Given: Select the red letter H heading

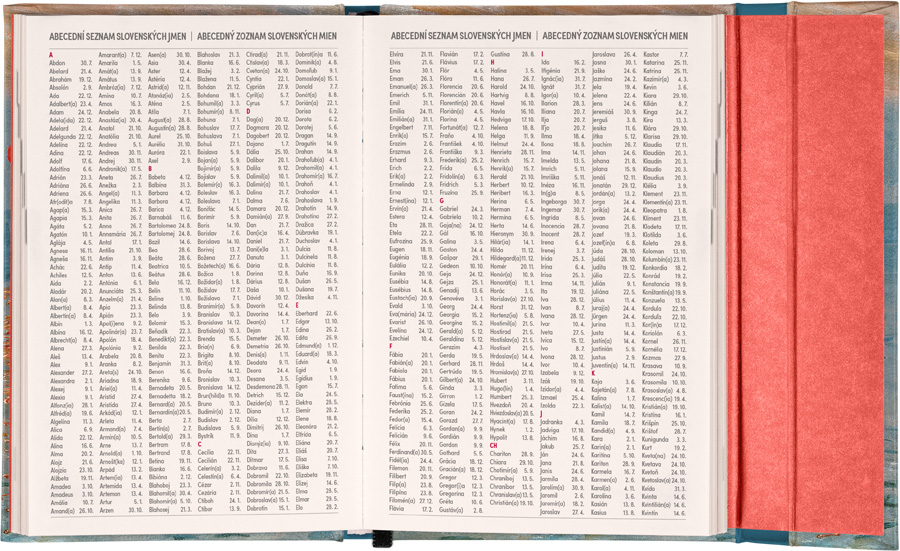Looking at the screenshot, I should pyautogui.click(x=490, y=62).
